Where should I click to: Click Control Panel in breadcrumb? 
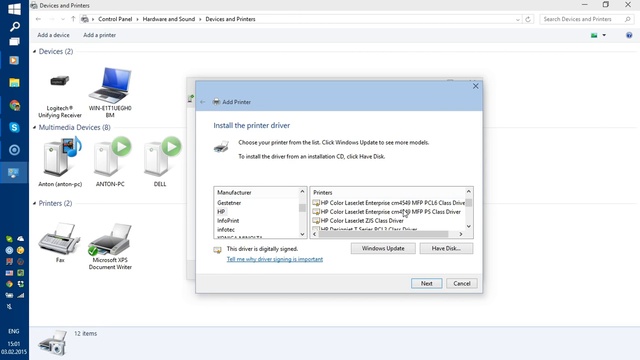(115, 19)
